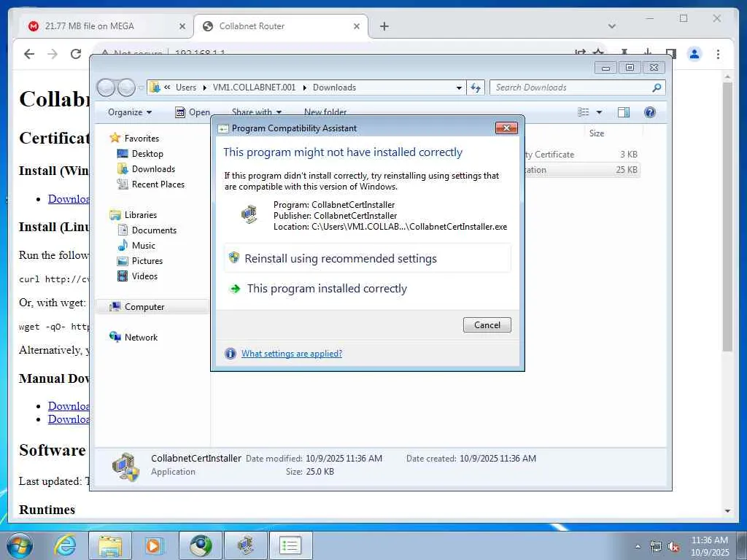The image size is (747, 560).
Task: Go forward in Explorer navigation
Action: click(x=126, y=87)
